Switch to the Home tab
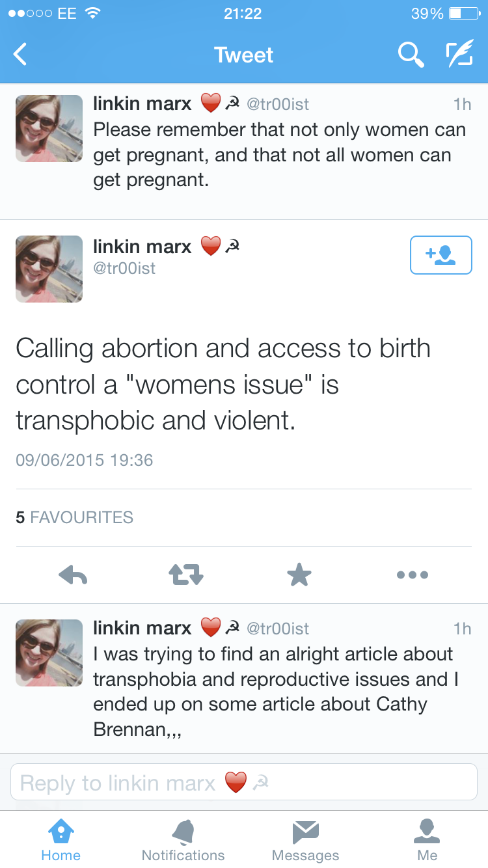 [x=61, y=840]
